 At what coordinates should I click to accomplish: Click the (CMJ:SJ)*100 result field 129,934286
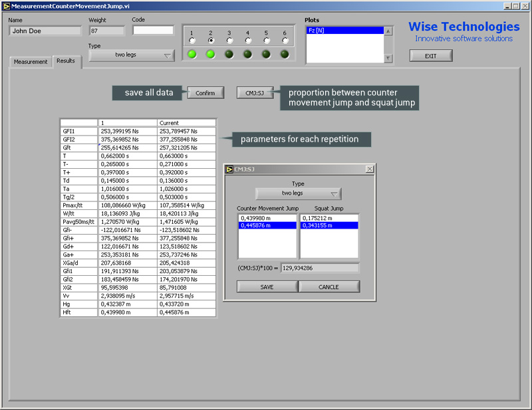point(320,268)
